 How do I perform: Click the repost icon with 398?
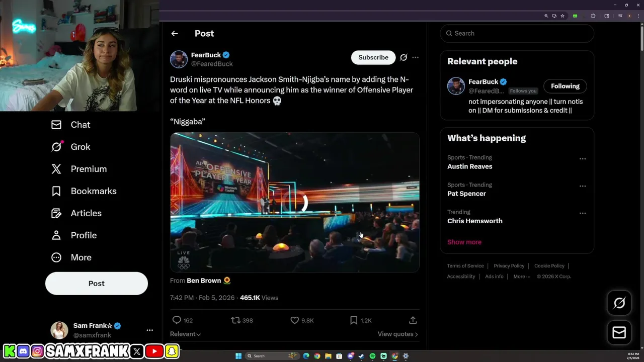235,320
